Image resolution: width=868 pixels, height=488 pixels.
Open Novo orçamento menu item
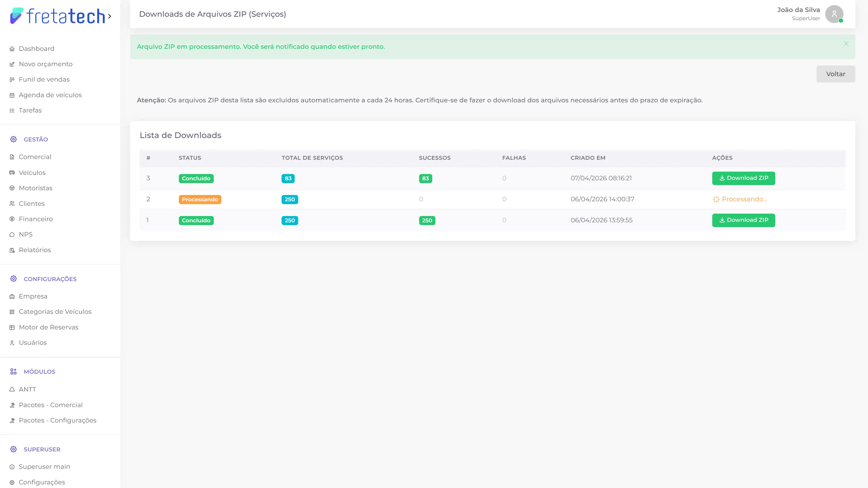pyautogui.click(x=45, y=64)
